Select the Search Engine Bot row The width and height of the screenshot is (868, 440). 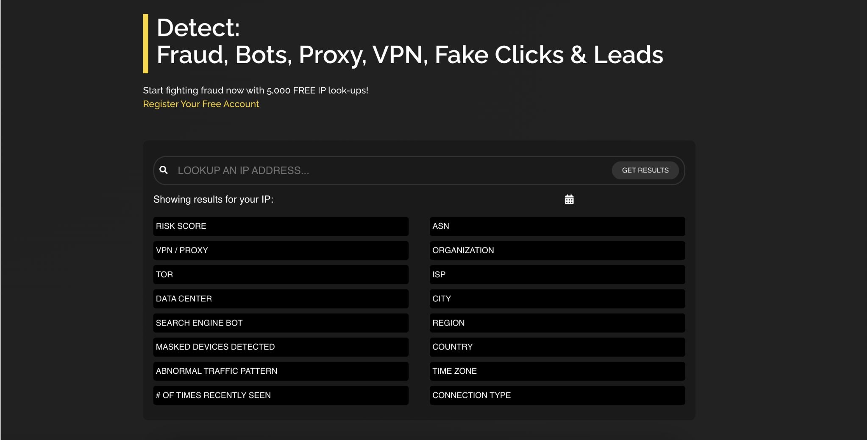pyautogui.click(x=281, y=323)
